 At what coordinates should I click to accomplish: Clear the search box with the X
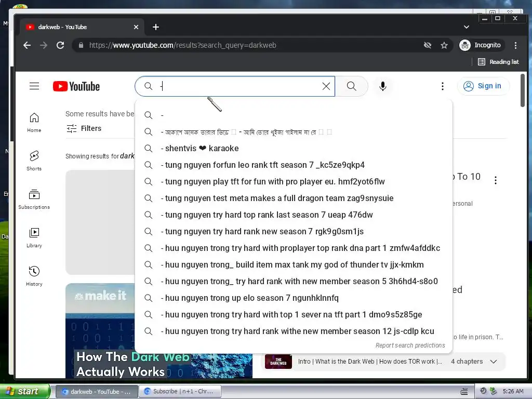point(326,86)
